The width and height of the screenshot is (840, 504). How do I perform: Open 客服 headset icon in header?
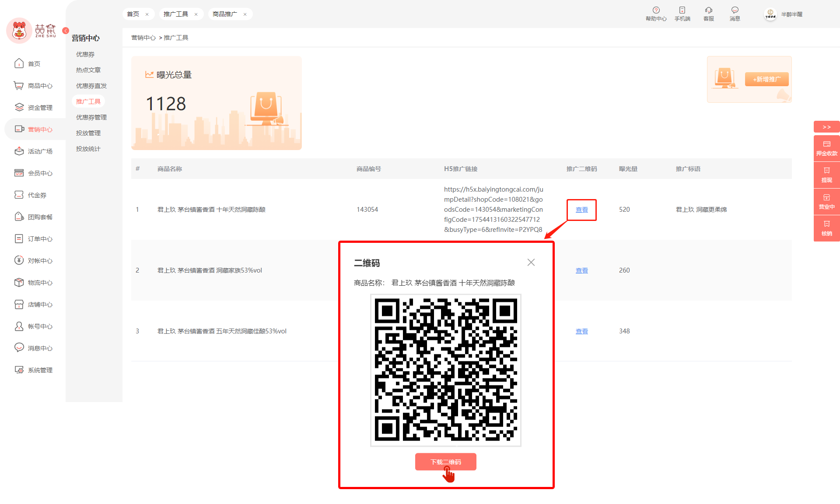(708, 10)
